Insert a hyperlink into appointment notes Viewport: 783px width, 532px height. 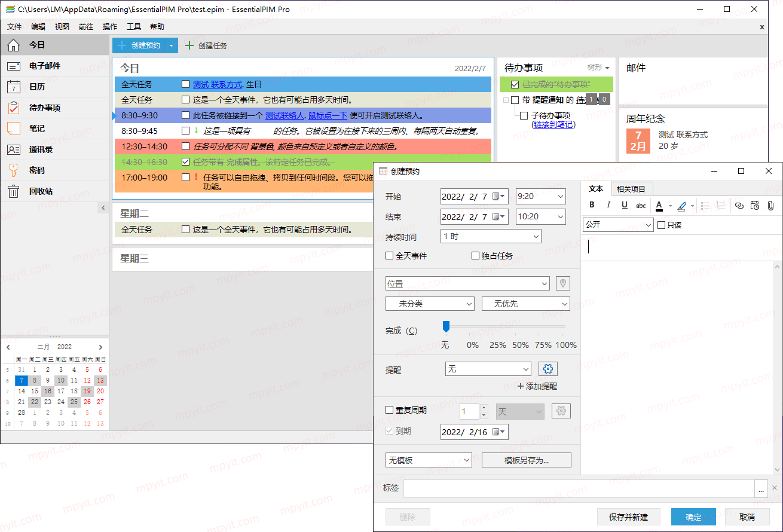[739, 205]
